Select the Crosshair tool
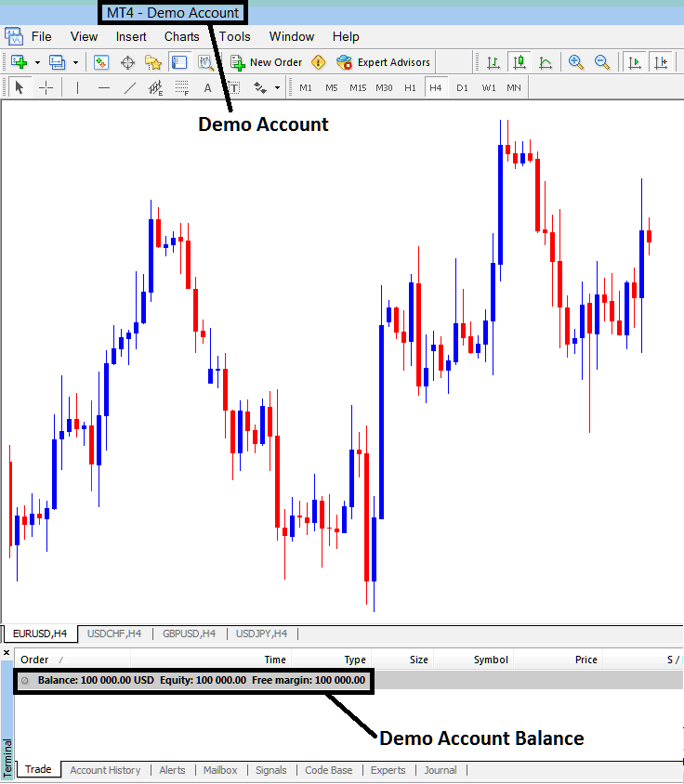 46,87
